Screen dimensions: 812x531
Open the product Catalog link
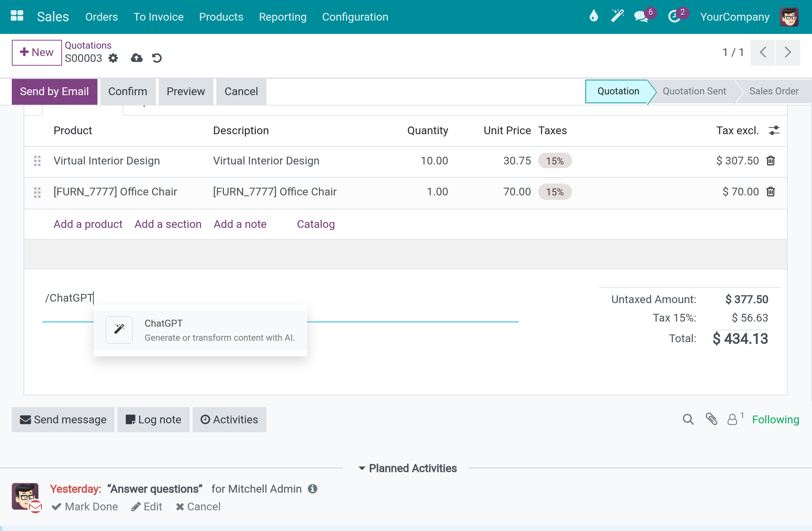[x=316, y=224]
